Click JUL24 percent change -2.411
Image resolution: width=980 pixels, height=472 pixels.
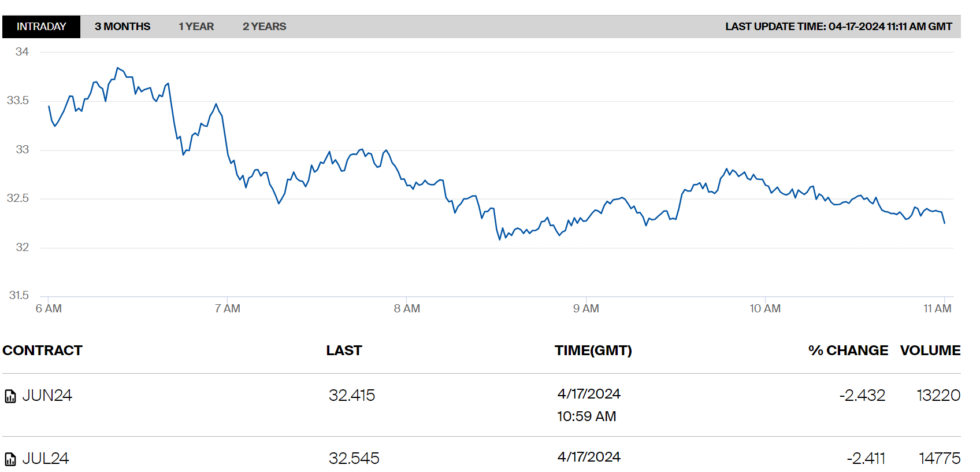click(x=866, y=459)
